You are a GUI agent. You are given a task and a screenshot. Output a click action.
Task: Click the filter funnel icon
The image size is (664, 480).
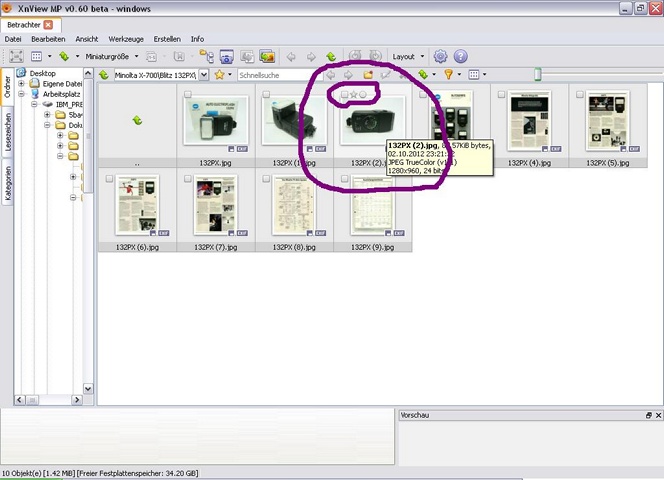449,75
